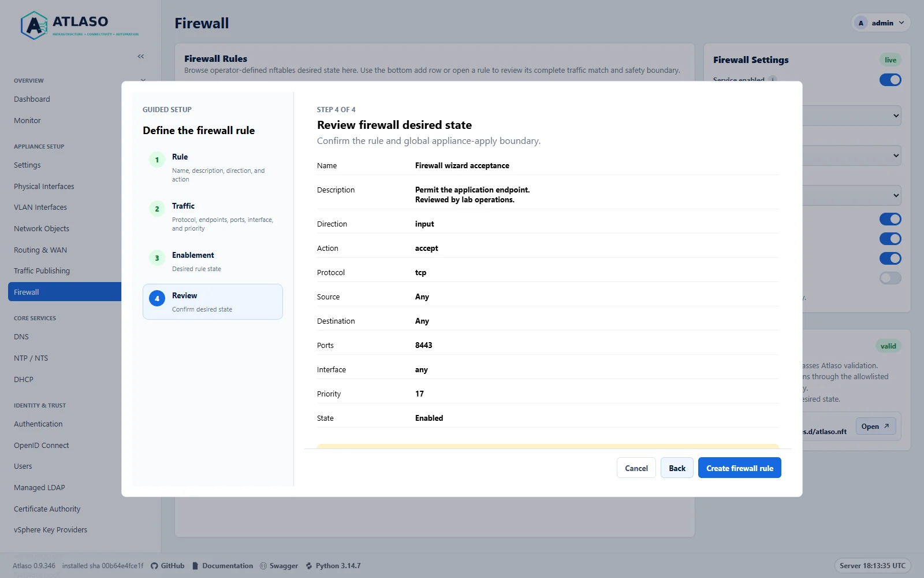Click the installed sha 00b64e4fce1f text
The width and height of the screenshot is (924, 578).
[x=103, y=566]
